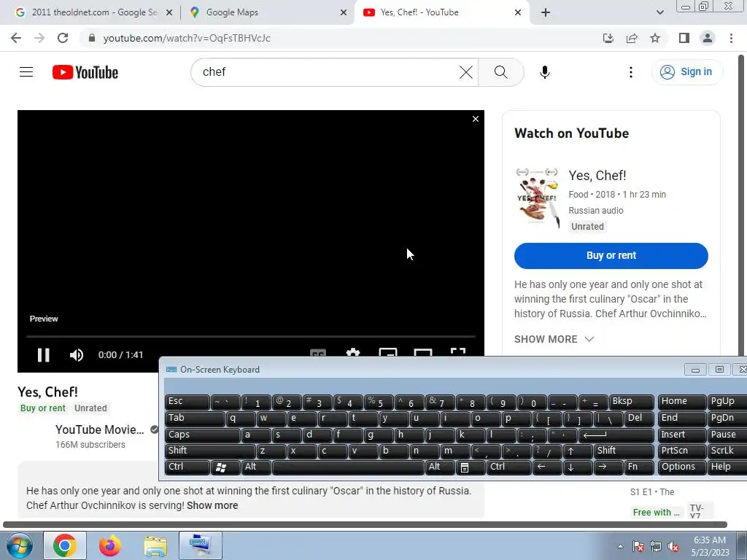Screen dimensions: 747x560
Task: Click the green Buy or rent link
Action: (x=43, y=408)
